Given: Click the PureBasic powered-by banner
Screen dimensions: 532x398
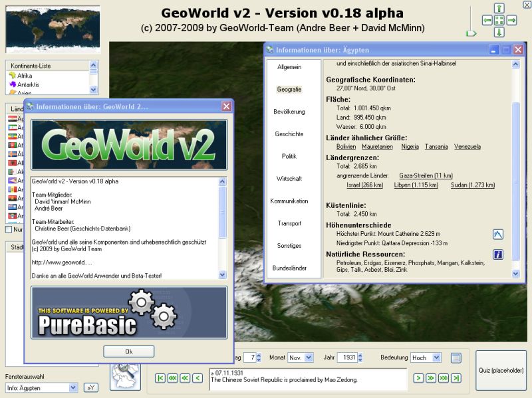Looking at the screenshot, I should 129,312.
